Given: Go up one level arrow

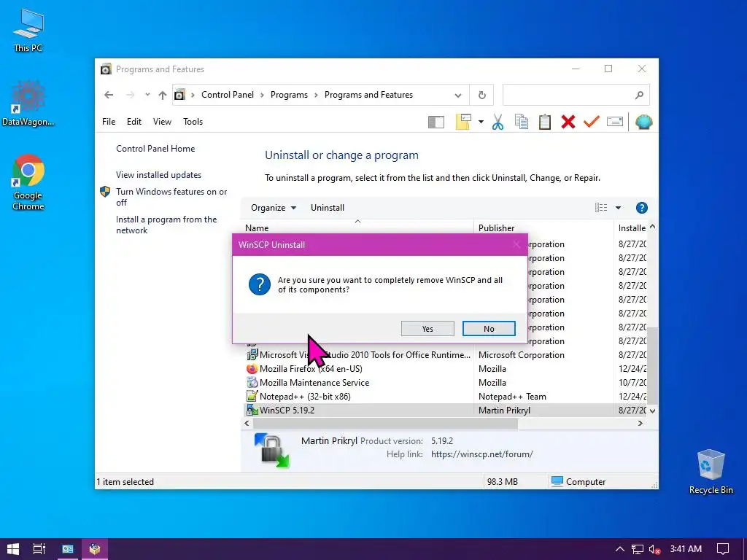Looking at the screenshot, I should click(163, 95).
